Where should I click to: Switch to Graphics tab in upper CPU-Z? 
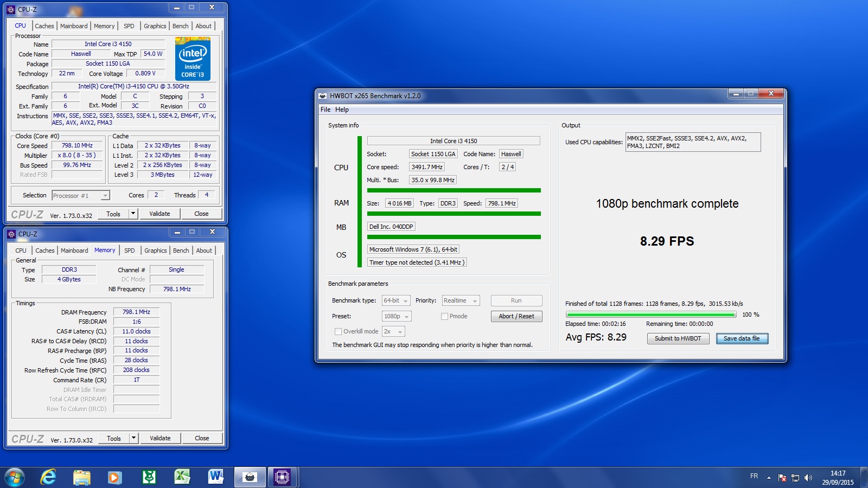(155, 26)
